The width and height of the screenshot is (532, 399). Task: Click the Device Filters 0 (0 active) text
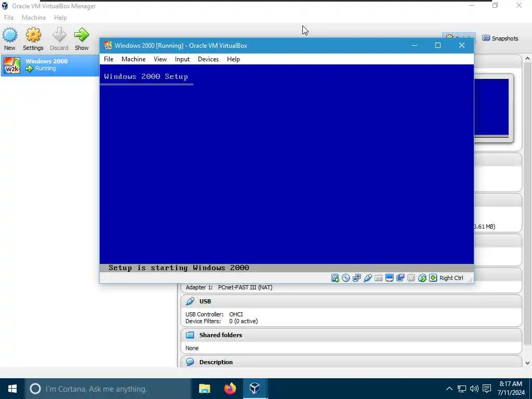point(221,321)
